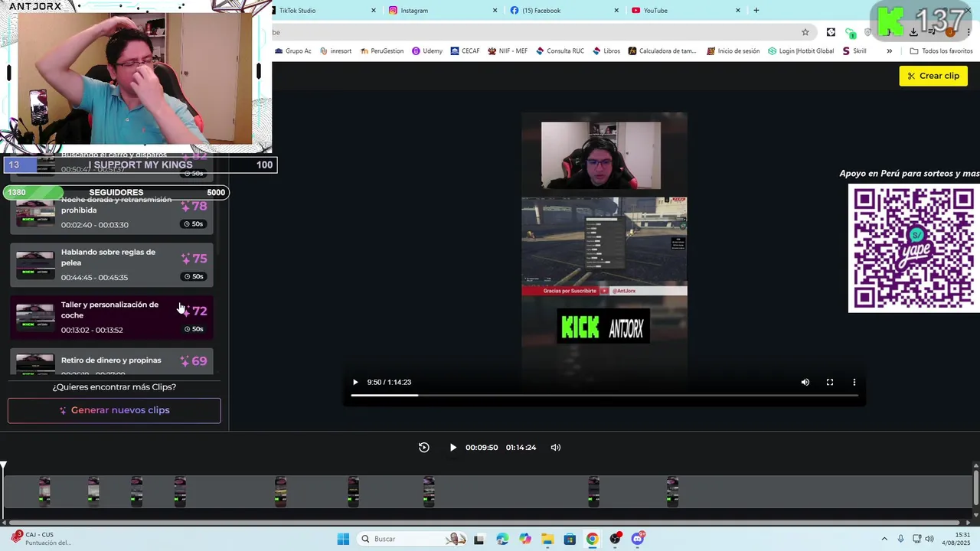980x551 pixels.
Task: Click the taskbar Buscar search box
Action: coord(413,539)
